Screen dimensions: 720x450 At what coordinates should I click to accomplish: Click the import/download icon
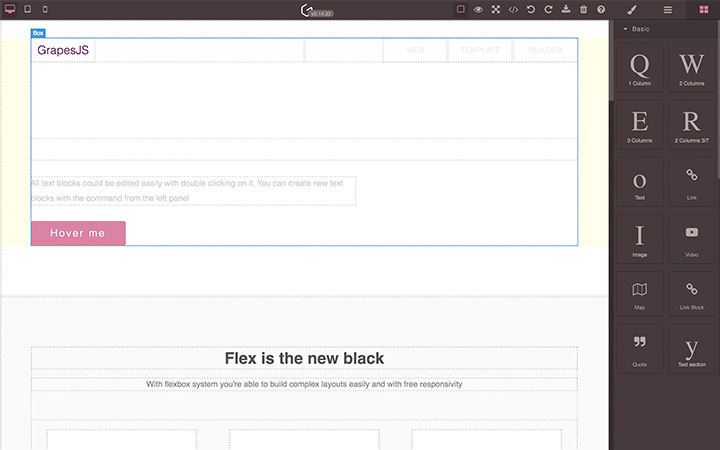click(566, 9)
